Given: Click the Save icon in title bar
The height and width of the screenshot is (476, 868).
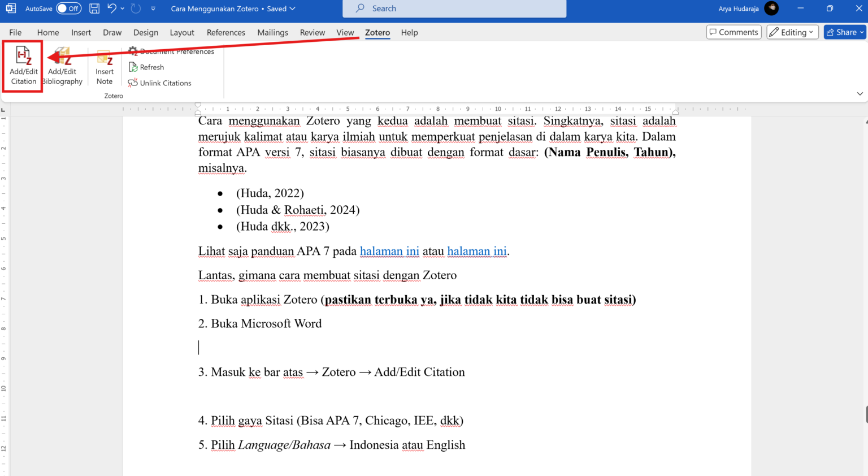Looking at the screenshot, I should (x=94, y=8).
